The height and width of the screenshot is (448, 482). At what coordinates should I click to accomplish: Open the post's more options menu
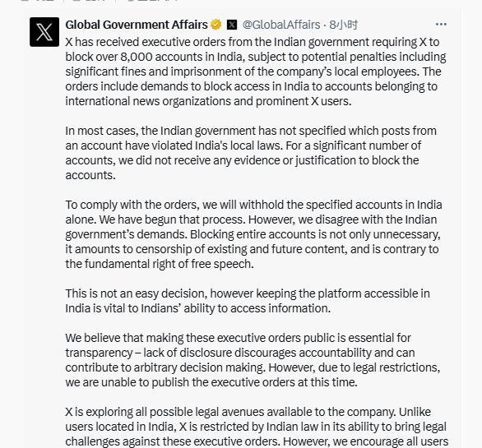click(x=441, y=25)
